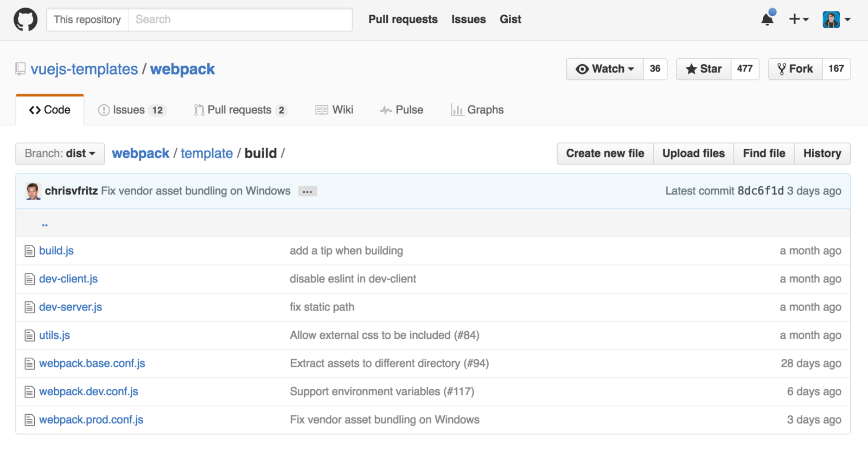Click the file icon beside webpack.prod.conf.js

coord(30,420)
